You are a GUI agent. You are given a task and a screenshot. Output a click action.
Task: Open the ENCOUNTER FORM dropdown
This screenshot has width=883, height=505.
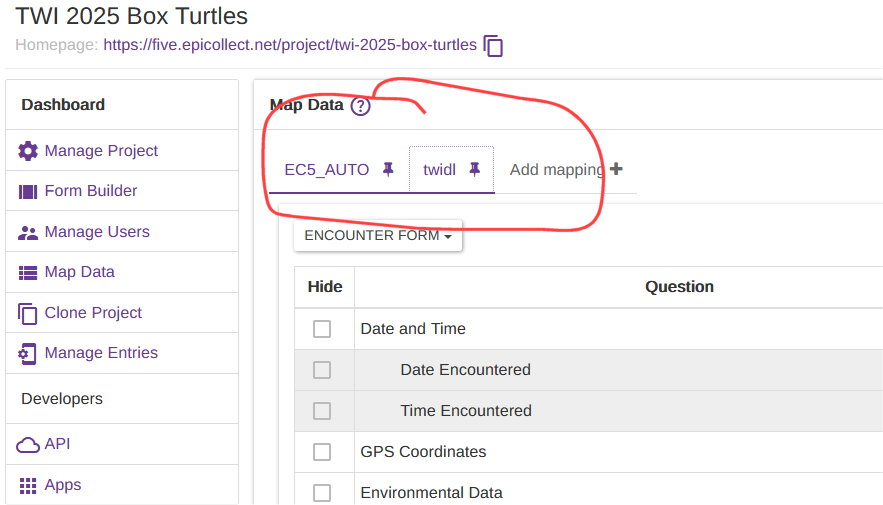377,236
